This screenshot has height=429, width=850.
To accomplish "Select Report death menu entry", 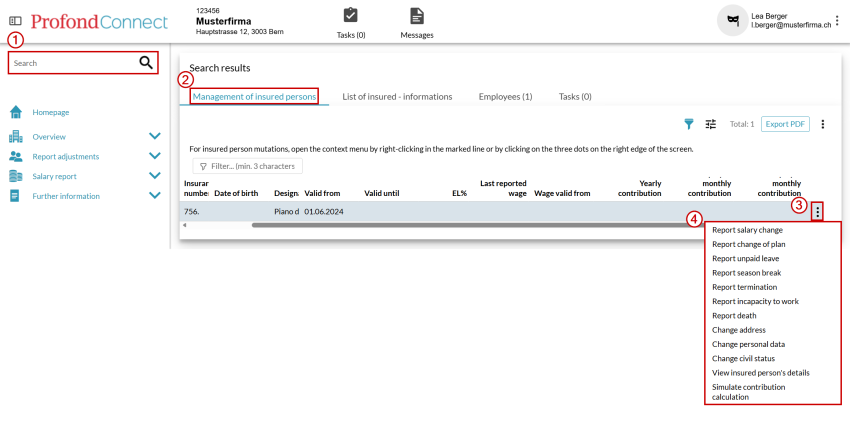I will [x=734, y=316].
